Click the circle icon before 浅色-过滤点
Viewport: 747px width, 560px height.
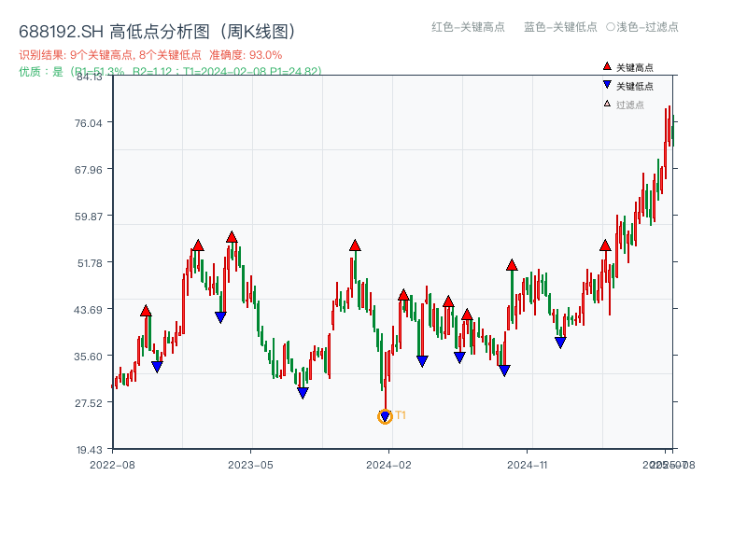click(x=611, y=27)
